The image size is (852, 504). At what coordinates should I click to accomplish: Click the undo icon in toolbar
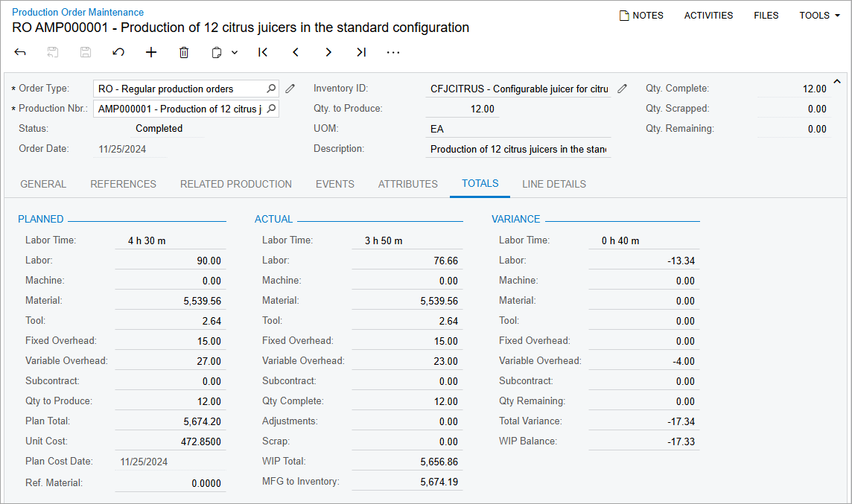point(118,52)
